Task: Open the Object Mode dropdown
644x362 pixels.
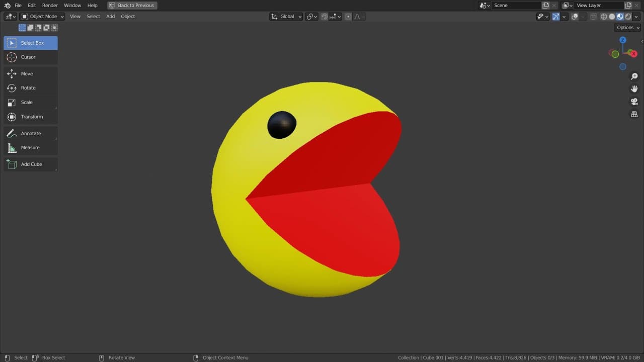Action: tap(42, 17)
